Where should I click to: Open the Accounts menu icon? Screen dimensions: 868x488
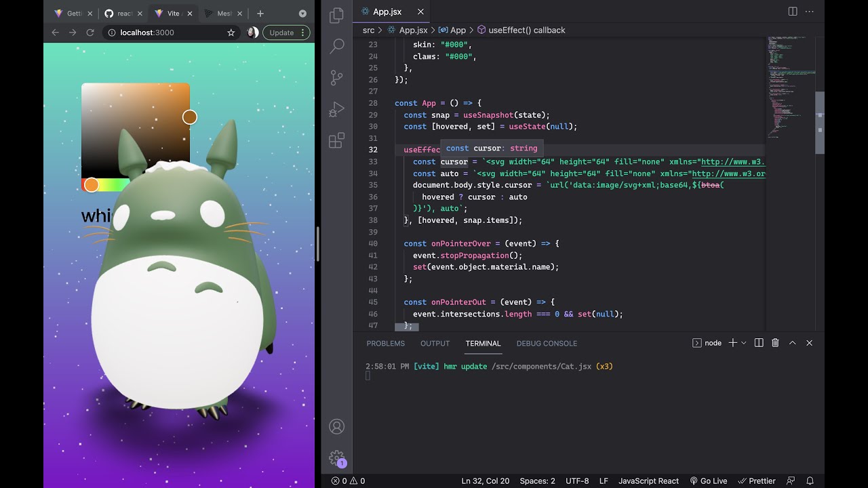point(336,426)
